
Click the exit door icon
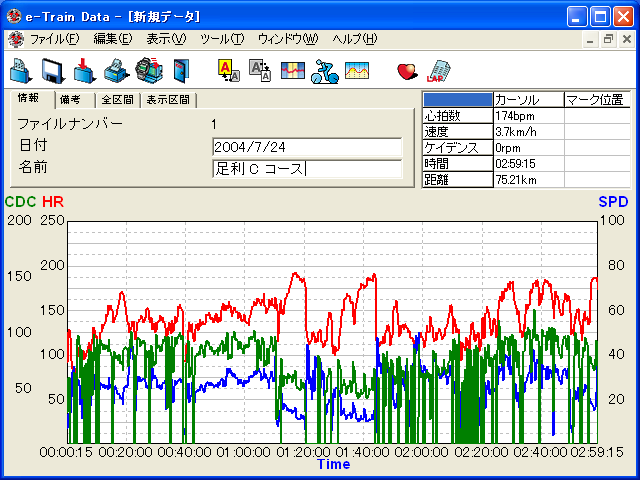coord(180,70)
